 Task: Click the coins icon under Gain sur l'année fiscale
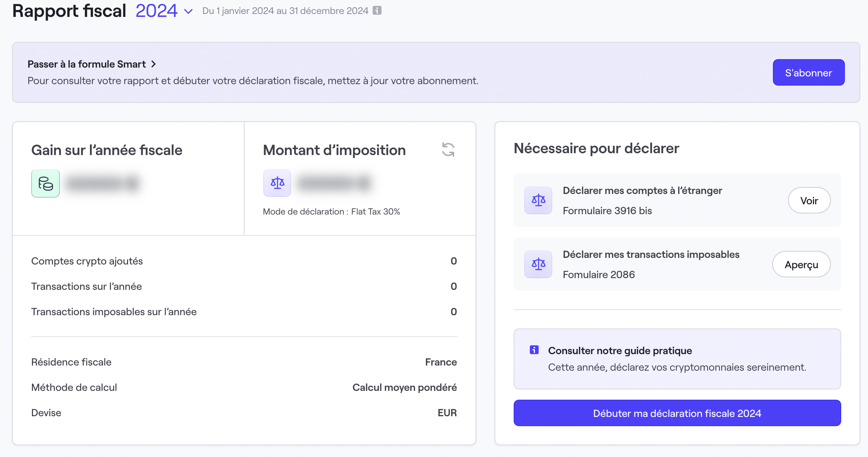click(46, 183)
